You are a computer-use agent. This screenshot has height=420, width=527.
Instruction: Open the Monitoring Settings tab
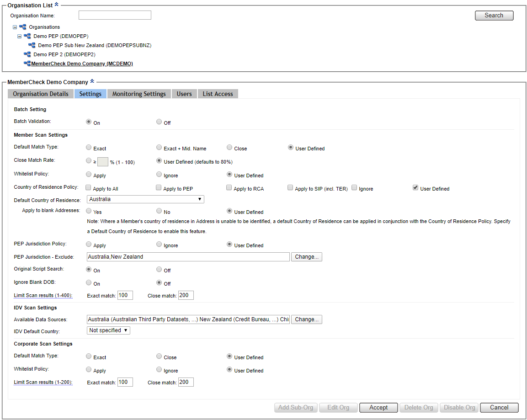click(139, 94)
